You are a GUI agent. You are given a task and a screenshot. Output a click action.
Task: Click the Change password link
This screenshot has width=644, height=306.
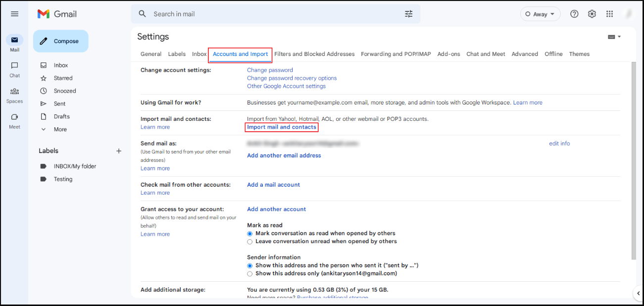pyautogui.click(x=270, y=70)
